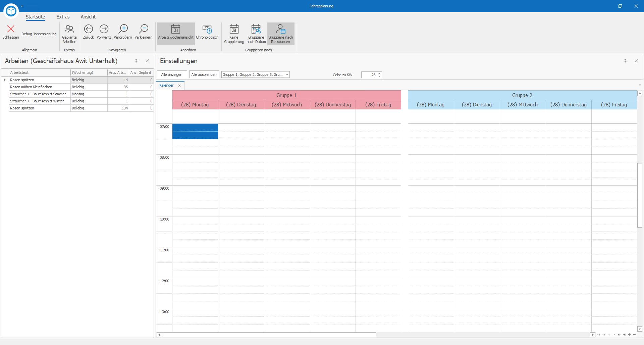This screenshot has height=345, width=644.
Task: Click the Schliessen red X icon
Action: (11, 29)
